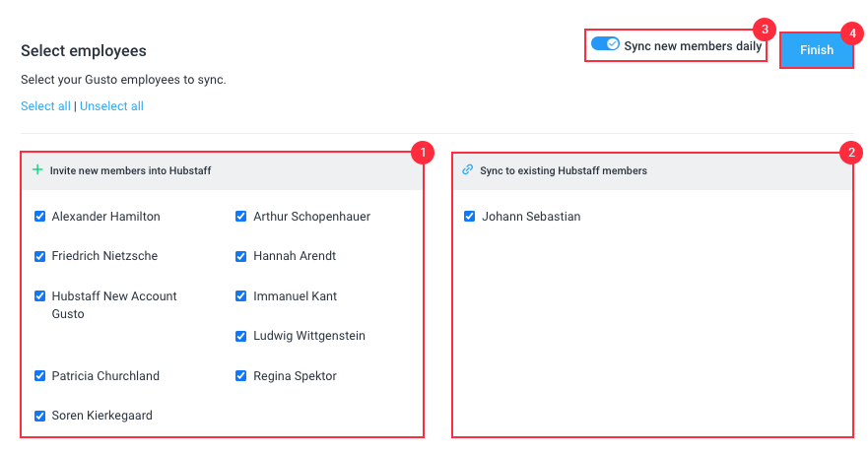Viewport: 868px width, 454px height.
Task: Click the name Hannah Arendt
Action: (x=295, y=256)
